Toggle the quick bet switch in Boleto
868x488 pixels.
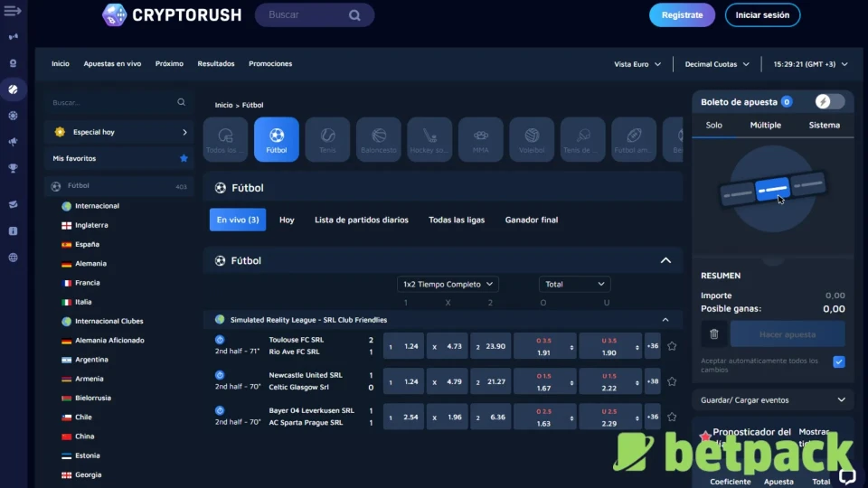pyautogui.click(x=829, y=102)
